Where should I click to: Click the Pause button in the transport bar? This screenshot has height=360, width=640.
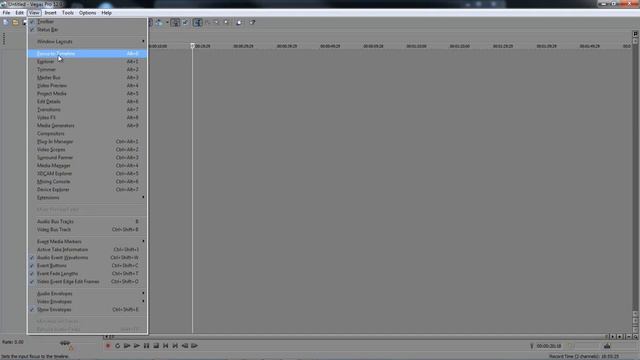tap(146, 346)
